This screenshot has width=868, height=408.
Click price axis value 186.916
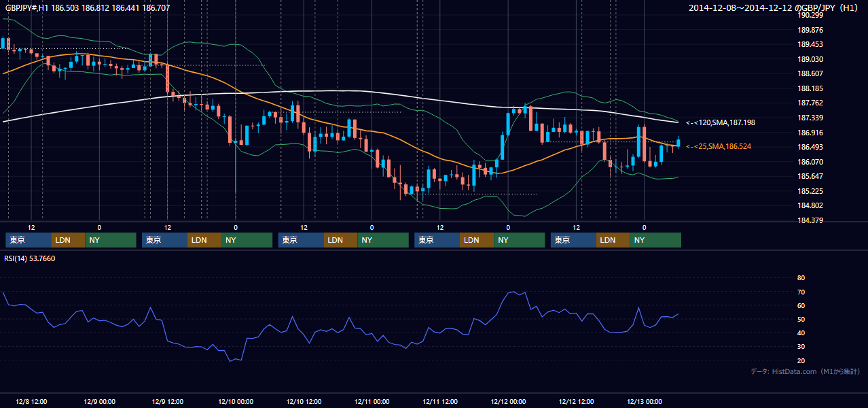point(811,133)
